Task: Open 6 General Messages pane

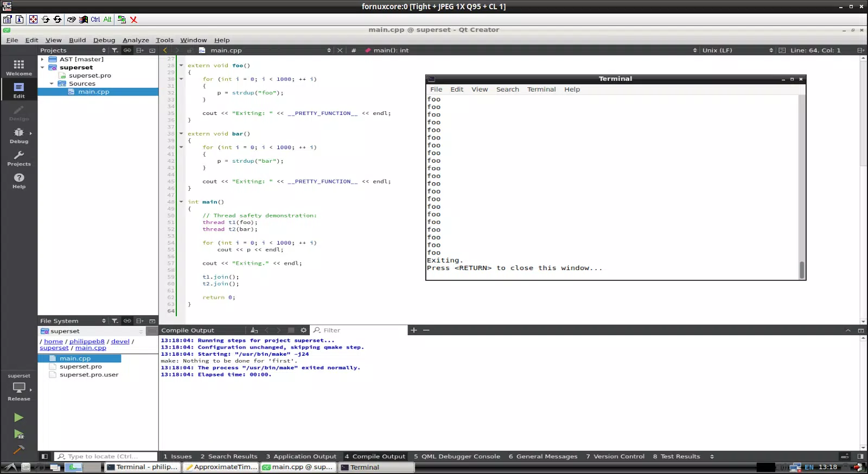Action: point(543,457)
